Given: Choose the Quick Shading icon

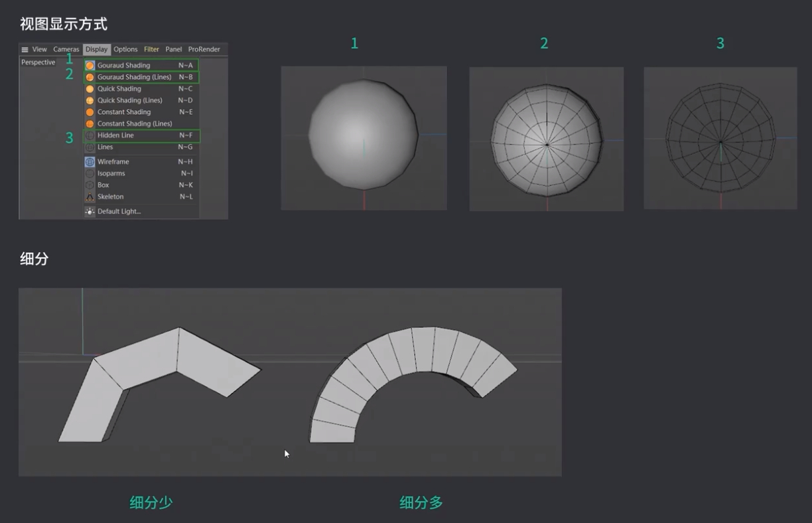Looking at the screenshot, I should pyautogui.click(x=90, y=89).
